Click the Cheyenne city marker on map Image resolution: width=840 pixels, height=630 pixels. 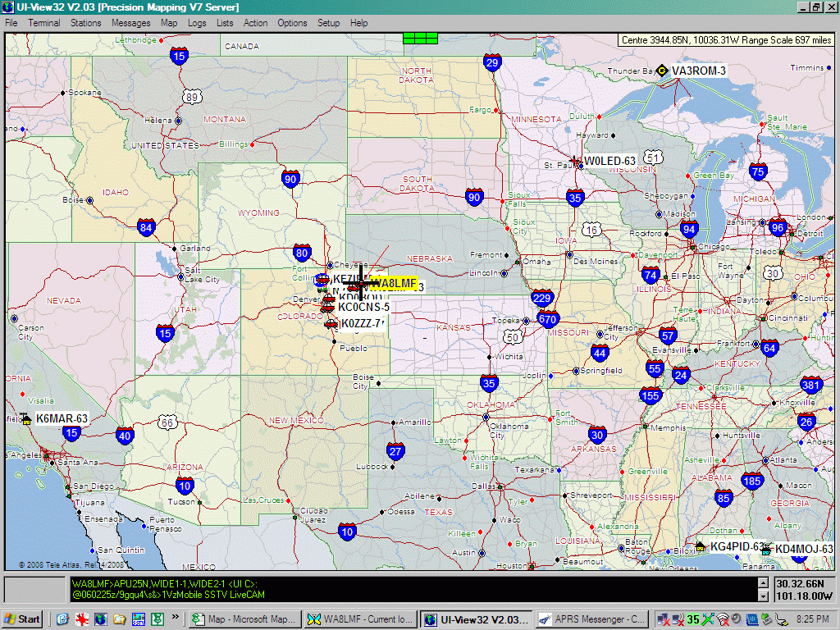(330, 265)
